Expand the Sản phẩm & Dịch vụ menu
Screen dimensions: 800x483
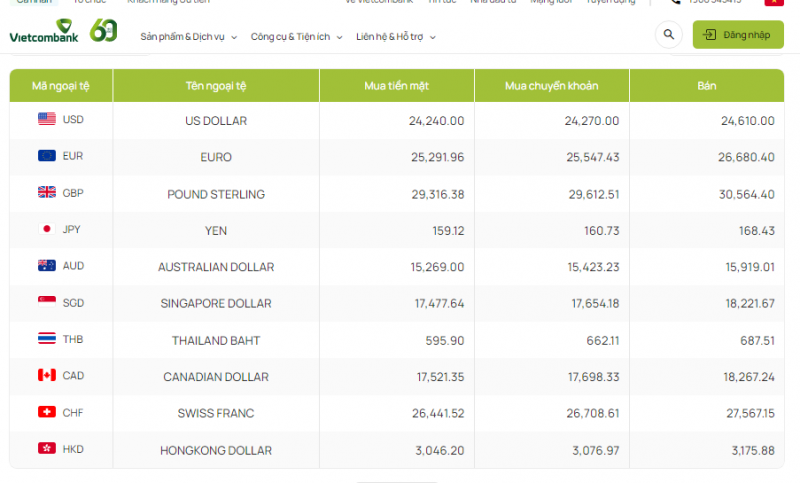[189, 37]
